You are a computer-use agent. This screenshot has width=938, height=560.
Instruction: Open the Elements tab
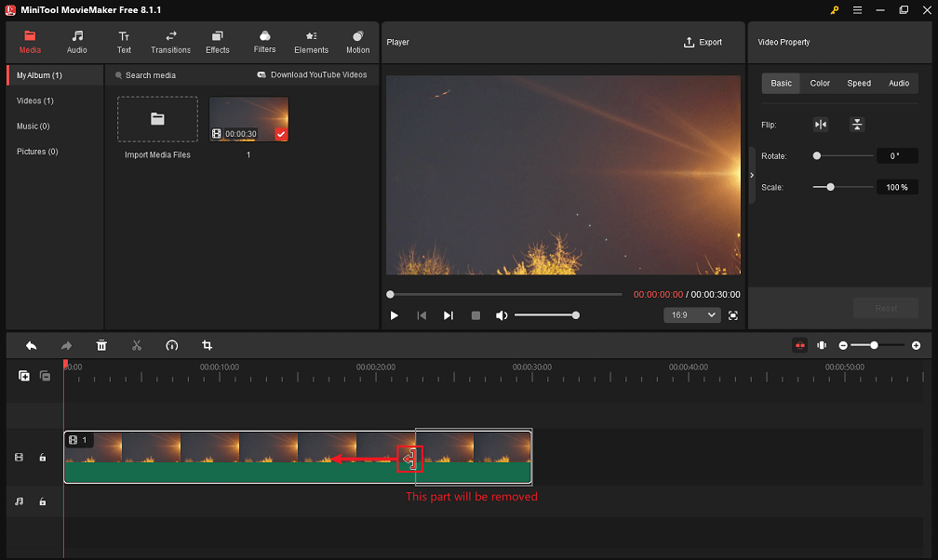coord(311,43)
